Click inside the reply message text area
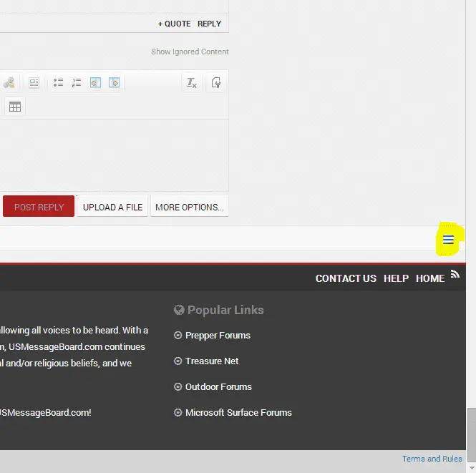Viewport: 476px width, 473px height. [x=115, y=154]
